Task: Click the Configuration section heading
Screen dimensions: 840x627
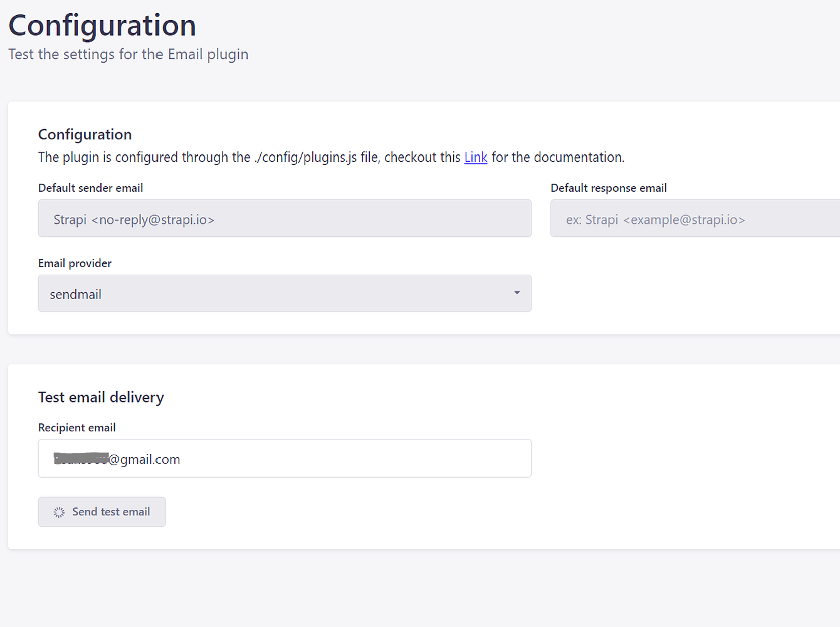Action: [x=85, y=134]
